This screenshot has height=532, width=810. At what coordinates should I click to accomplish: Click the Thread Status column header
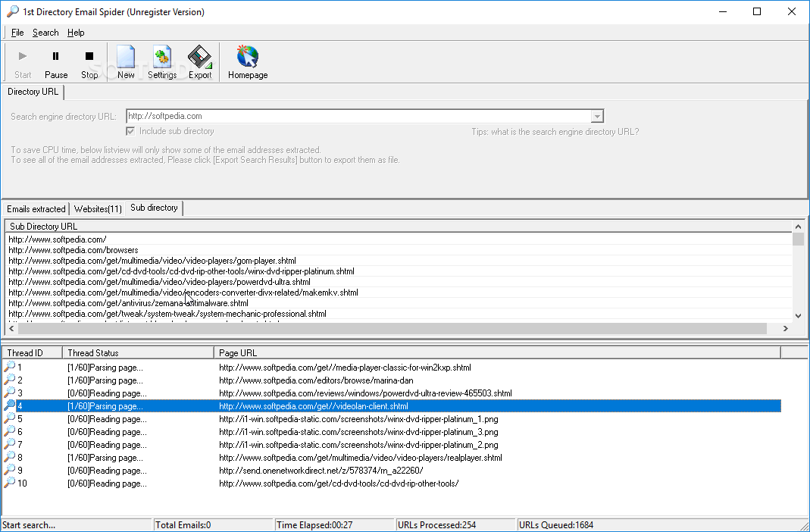pos(138,353)
